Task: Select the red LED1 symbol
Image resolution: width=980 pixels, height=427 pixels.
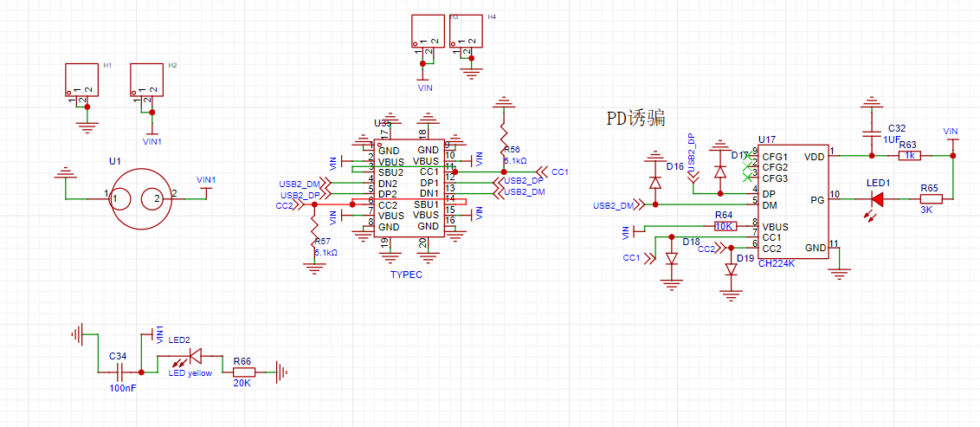Action: pyautogui.click(x=878, y=199)
